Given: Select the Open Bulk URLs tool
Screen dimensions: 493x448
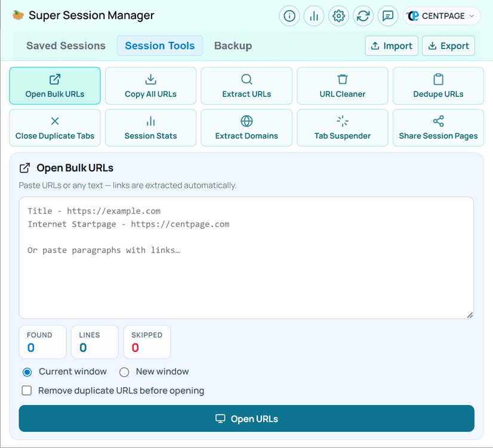Looking at the screenshot, I should (x=55, y=85).
